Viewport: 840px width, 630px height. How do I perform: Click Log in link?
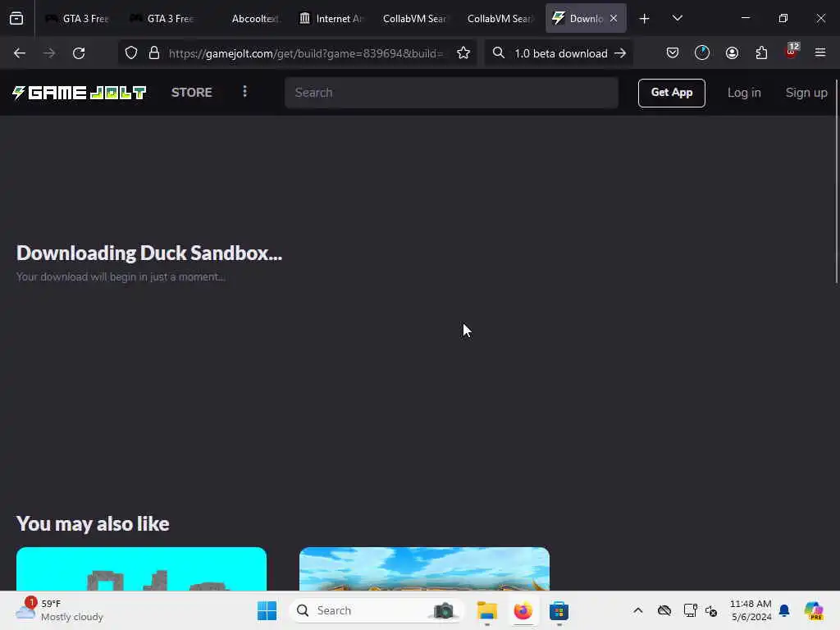[744, 93]
